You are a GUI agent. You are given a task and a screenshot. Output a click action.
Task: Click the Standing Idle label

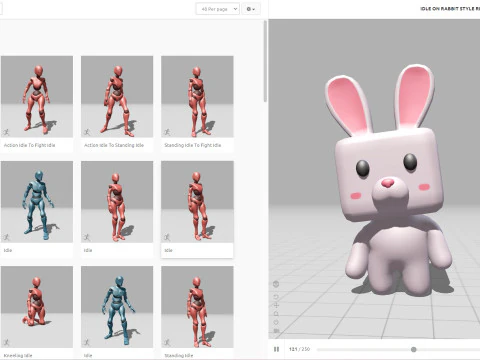coord(179,355)
